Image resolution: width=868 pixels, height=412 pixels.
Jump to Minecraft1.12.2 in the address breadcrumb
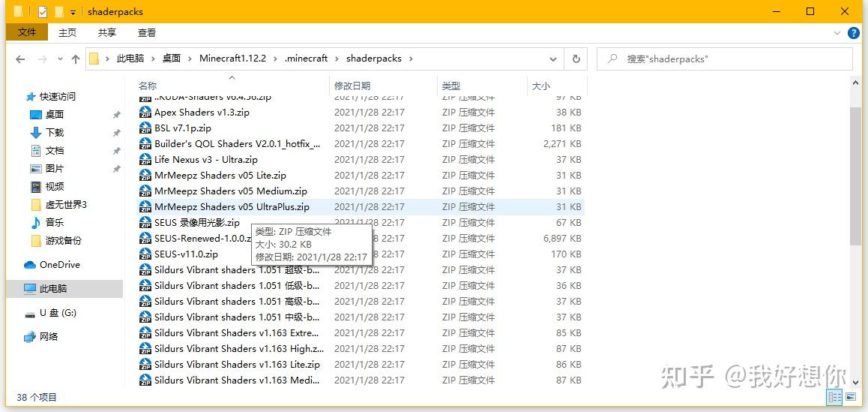pos(232,59)
